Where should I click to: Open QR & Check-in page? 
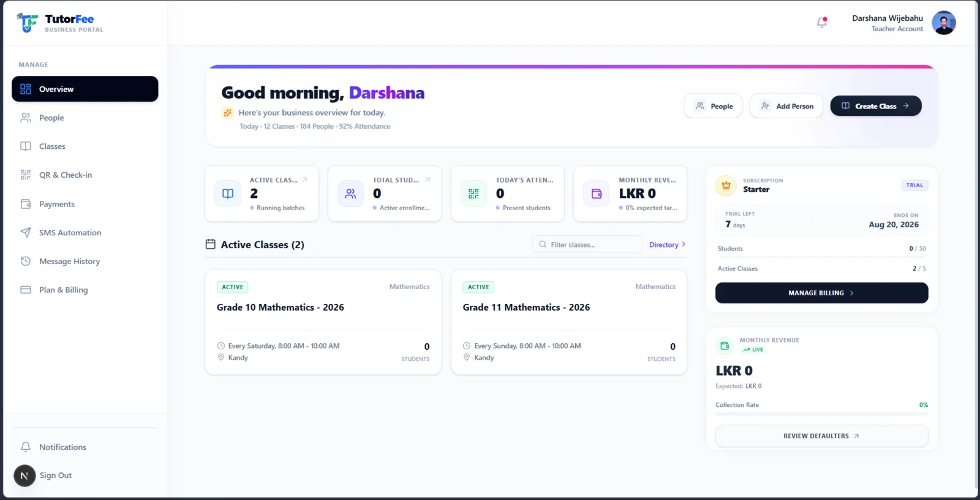click(85, 175)
